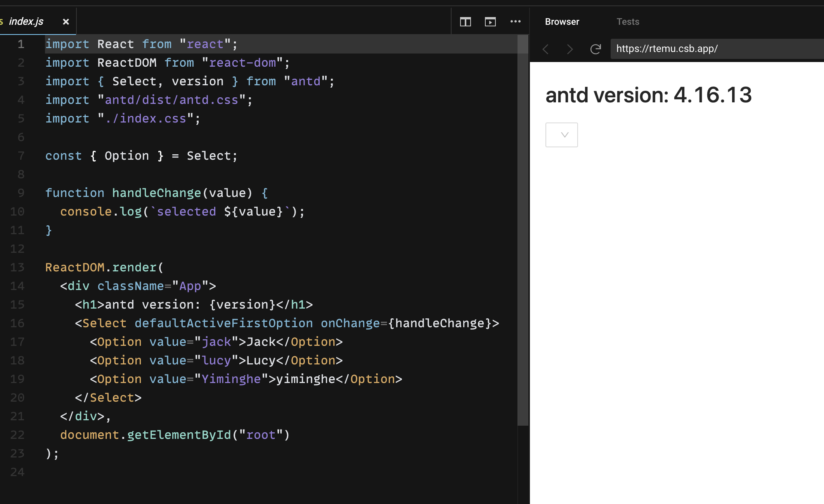This screenshot has height=504, width=824.
Task: Open the antd Select dropdown
Action: coord(561,135)
